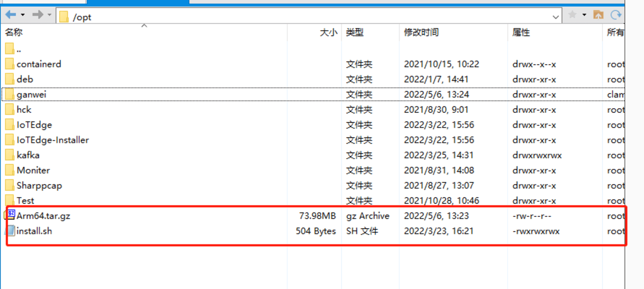This screenshot has height=289, width=644.
Task: Go to the home directory icon
Action: (x=598, y=15)
